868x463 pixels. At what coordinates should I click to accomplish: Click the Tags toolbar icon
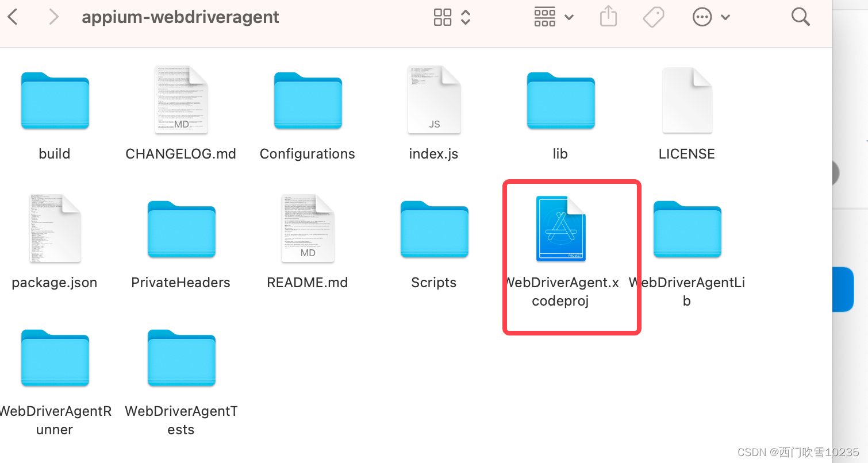[x=654, y=17]
